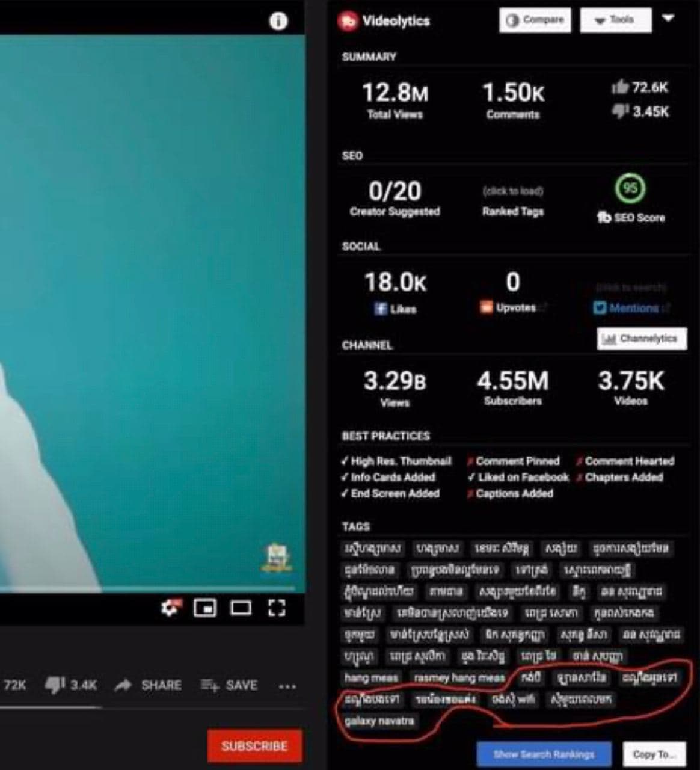This screenshot has width=700, height=770.
Task: Open the Copy To dropdown
Action: tap(654, 754)
